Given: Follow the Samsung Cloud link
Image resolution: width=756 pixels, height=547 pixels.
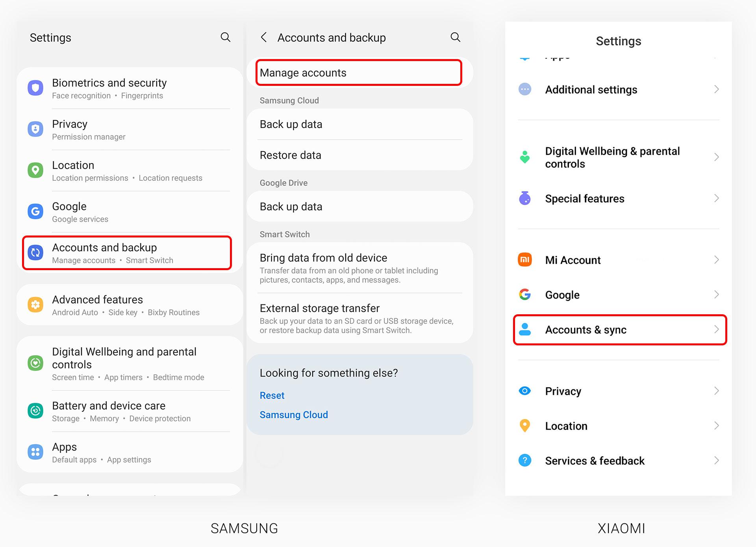Looking at the screenshot, I should (294, 415).
